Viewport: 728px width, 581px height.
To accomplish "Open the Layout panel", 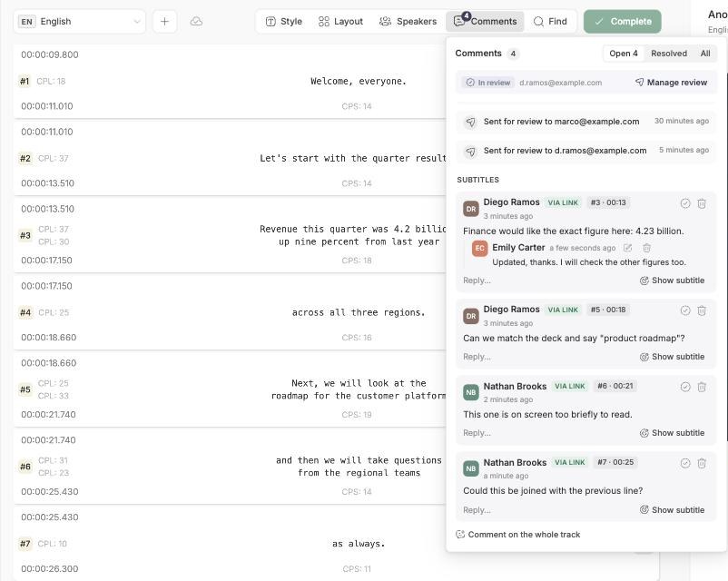I will [340, 22].
